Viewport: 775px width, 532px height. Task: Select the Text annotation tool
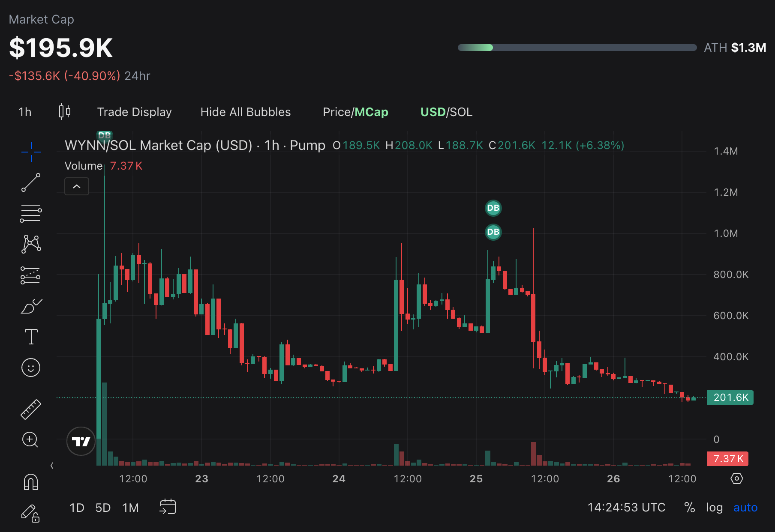[x=31, y=336]
